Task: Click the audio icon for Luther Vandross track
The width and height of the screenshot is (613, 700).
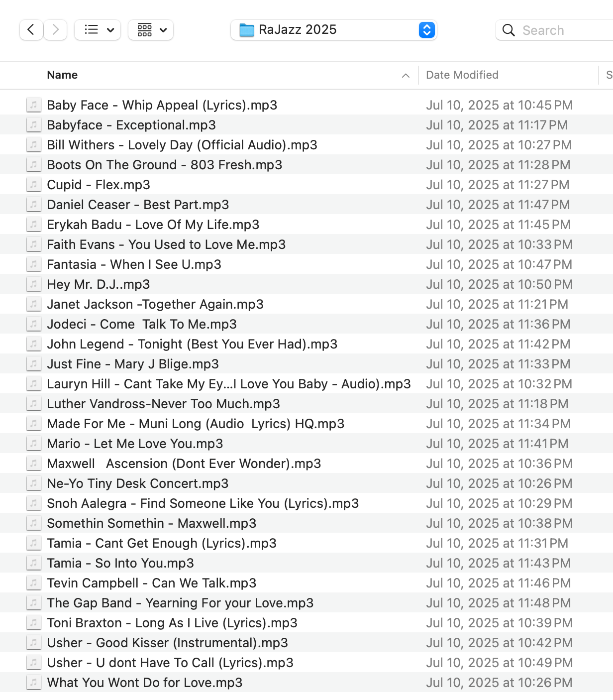Action: [33, 404]
